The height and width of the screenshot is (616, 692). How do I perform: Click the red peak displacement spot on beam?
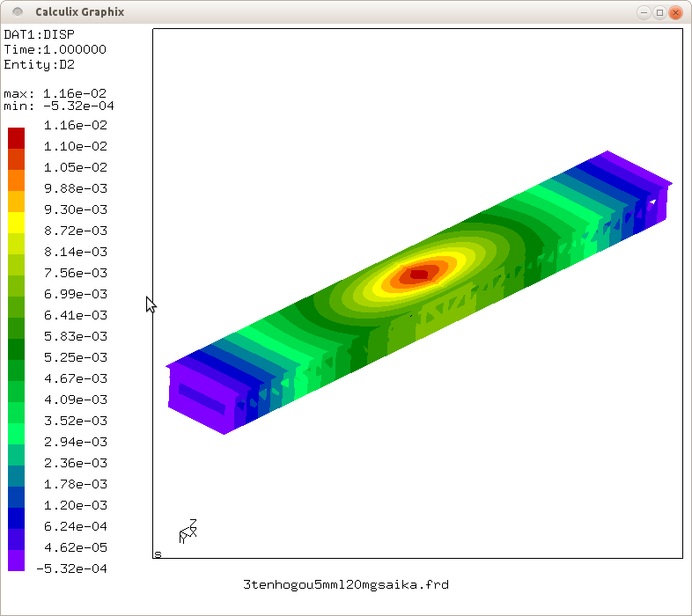tap(419, 275)
